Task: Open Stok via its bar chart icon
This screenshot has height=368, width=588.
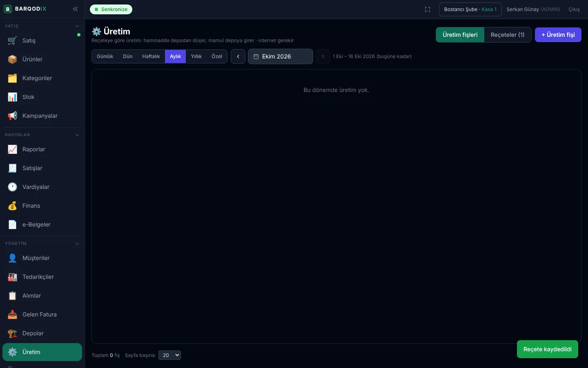Action: tap(12, 97)
